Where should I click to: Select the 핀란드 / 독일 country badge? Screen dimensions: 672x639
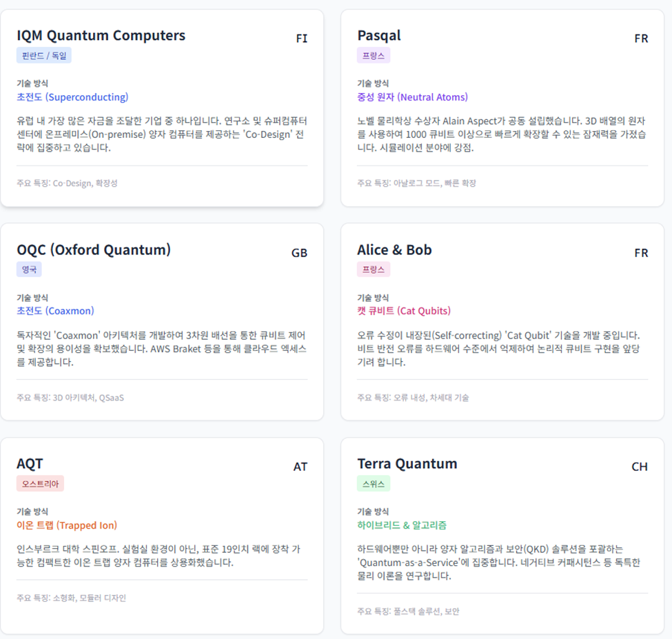tap(44, 55)
